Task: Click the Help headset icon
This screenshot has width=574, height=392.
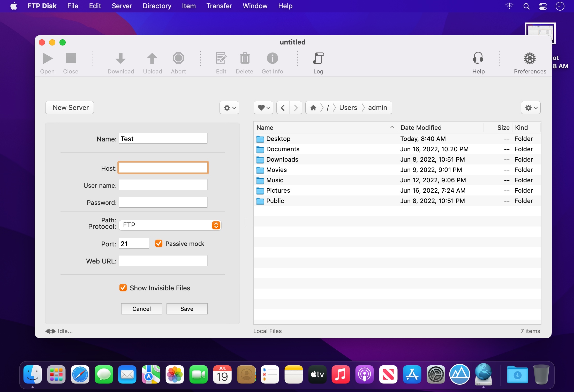Action: (478, 58)
